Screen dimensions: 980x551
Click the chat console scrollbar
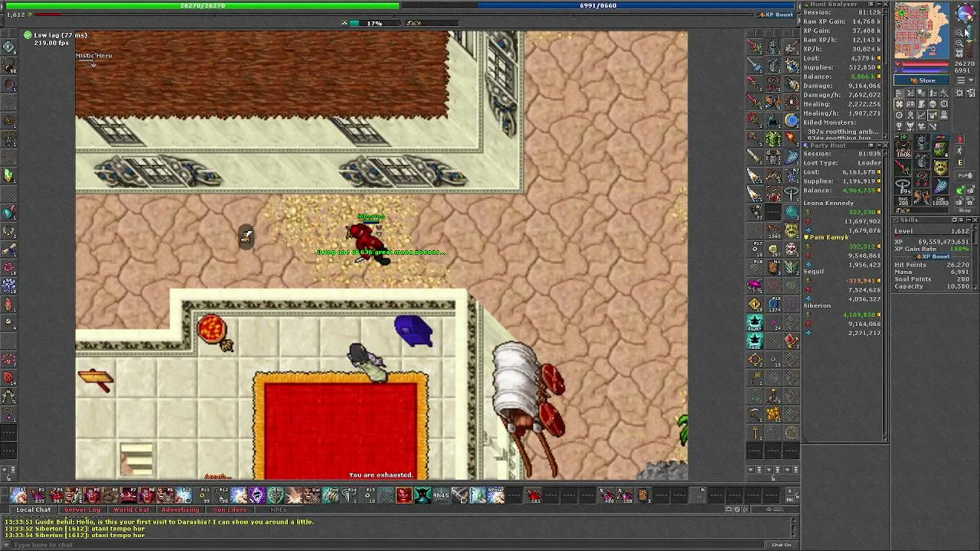[794, 527]
